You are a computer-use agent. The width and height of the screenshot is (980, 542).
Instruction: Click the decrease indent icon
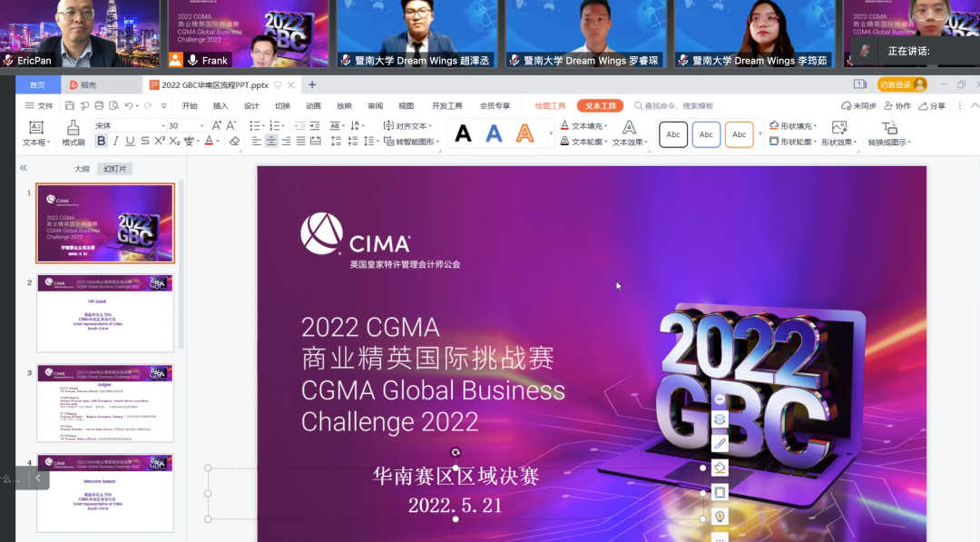pyautogui.click(x=299, y=125)
